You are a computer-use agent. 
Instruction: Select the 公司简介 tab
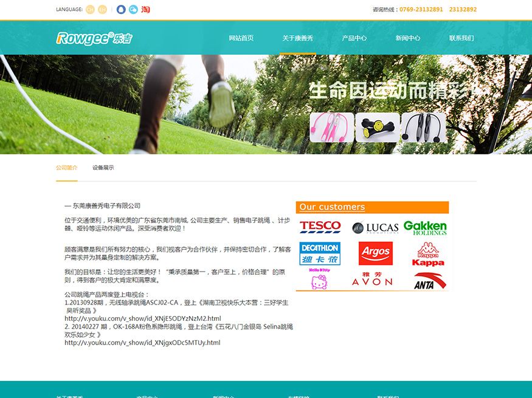pyautogui.click(x=67, y=168)
